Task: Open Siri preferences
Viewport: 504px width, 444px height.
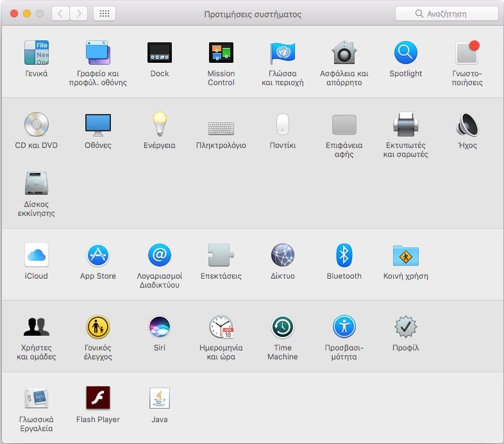Action: (x=160, y=327)
